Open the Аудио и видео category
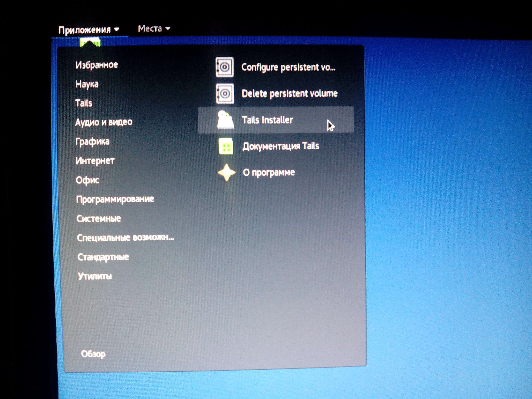The image size is (532, 399). coord(104,122)
